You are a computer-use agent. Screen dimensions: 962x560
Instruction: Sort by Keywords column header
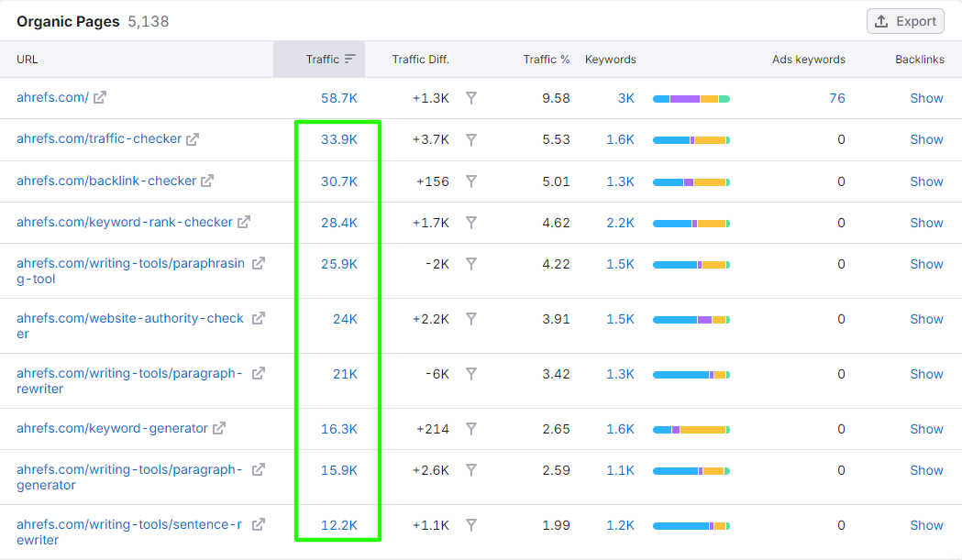[611, 60]
